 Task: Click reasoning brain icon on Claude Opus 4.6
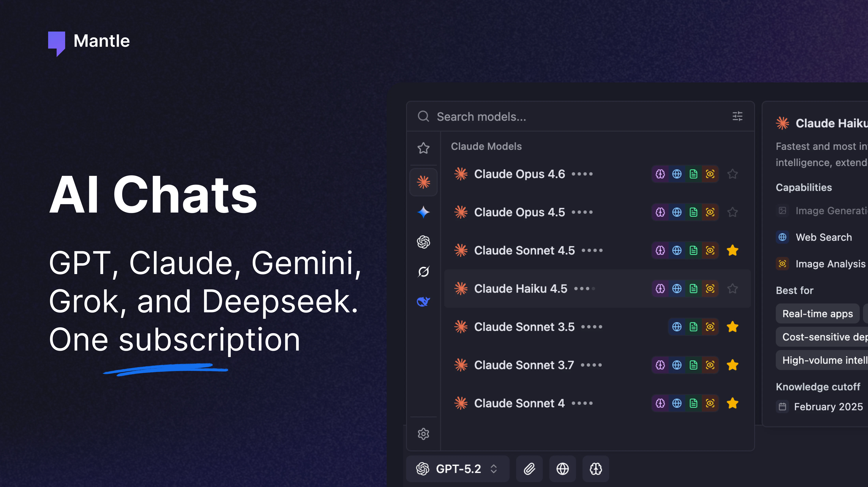tap(660, 174)
